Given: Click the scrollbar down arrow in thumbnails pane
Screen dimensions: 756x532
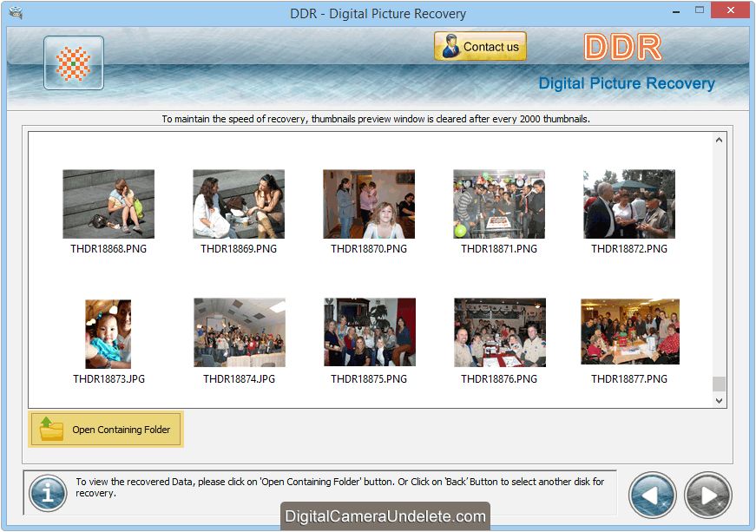Looking at the screenshot, I should [x=719, y=400].
